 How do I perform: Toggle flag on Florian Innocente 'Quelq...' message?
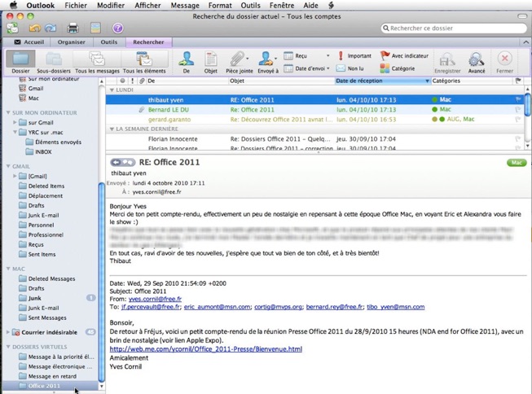coord(518,139)
